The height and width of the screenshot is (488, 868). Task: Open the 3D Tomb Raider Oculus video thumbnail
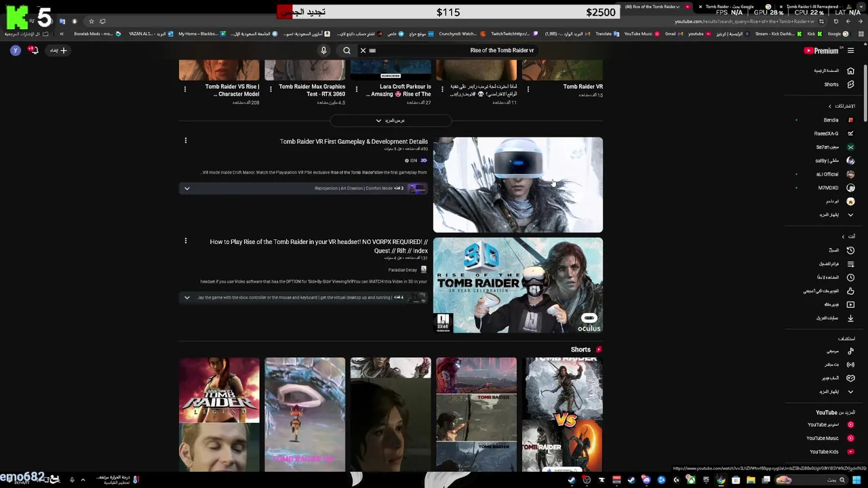point(518,285)
